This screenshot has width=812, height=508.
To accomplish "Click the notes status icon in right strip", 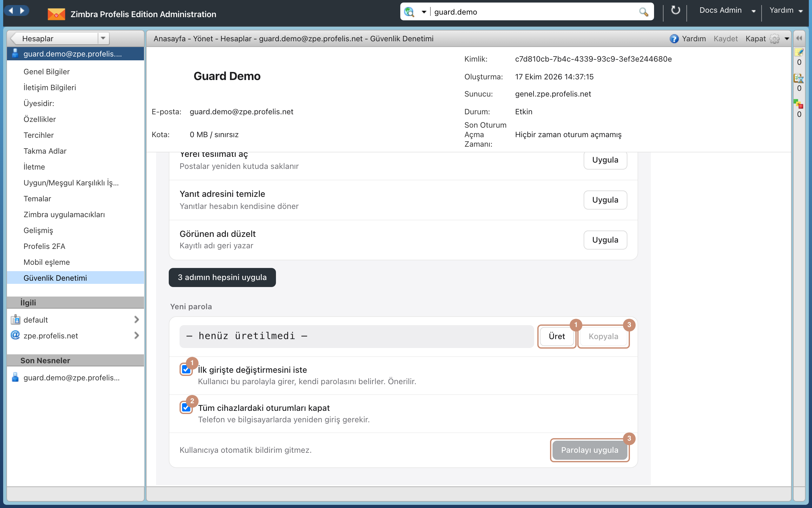I will click(x=799, y=52).
